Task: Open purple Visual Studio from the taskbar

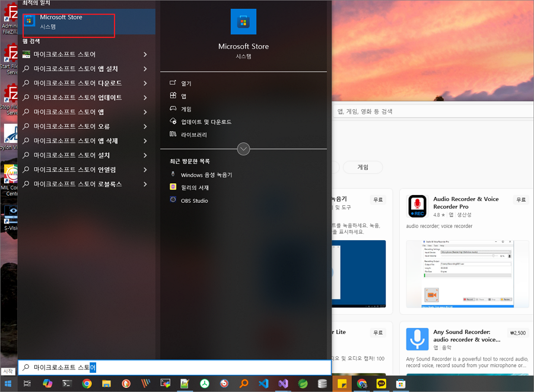Action: coord(283,384)
